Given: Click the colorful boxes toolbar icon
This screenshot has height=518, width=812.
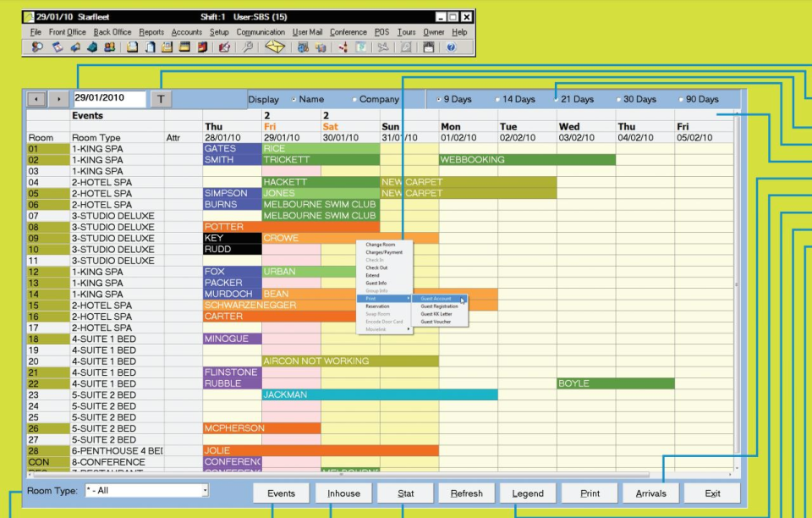Looking at the screenshot, I should [x=320, y=47].
